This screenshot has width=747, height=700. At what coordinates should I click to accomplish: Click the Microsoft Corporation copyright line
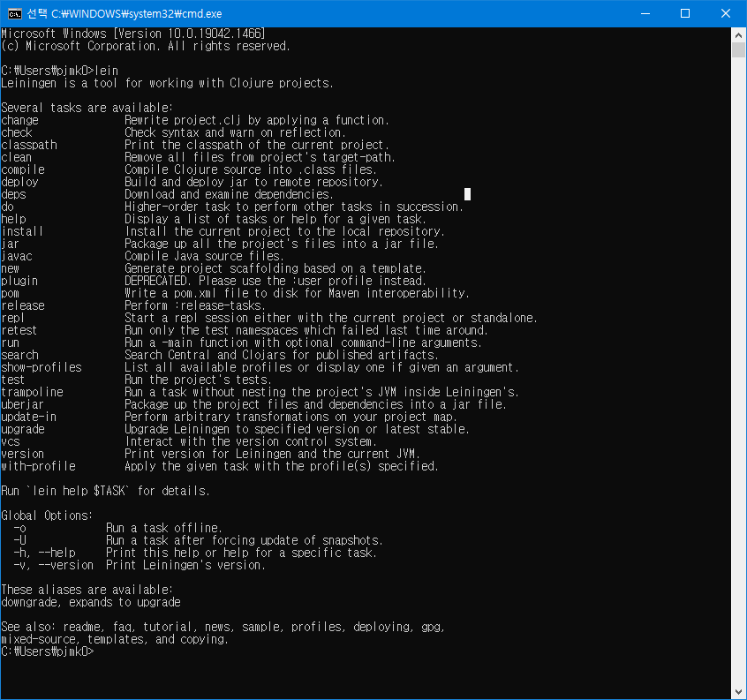(146, 46)
